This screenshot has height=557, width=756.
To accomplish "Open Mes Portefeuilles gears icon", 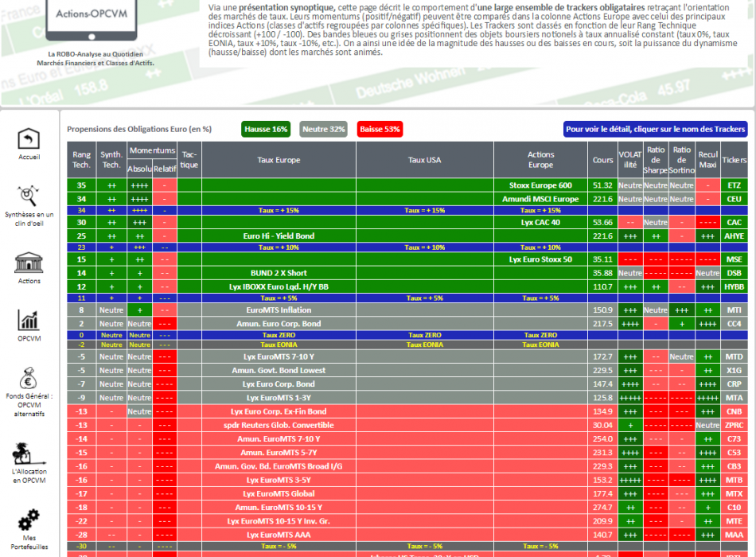I will point(29,520).
